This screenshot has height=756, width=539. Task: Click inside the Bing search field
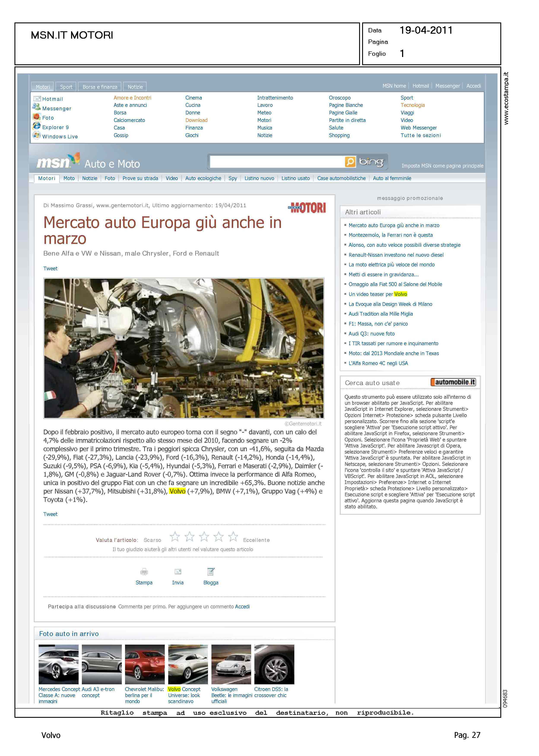[x=277, y=162]
